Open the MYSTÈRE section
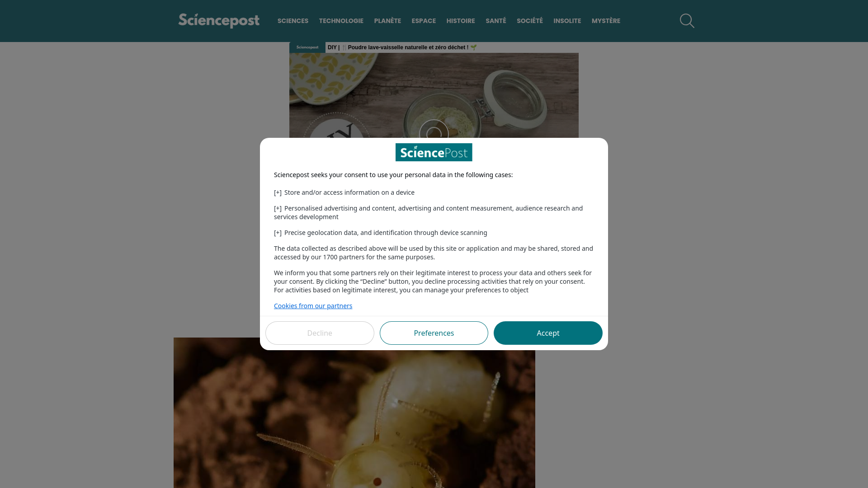Screen dimensions: 868x488 (606, 21)
